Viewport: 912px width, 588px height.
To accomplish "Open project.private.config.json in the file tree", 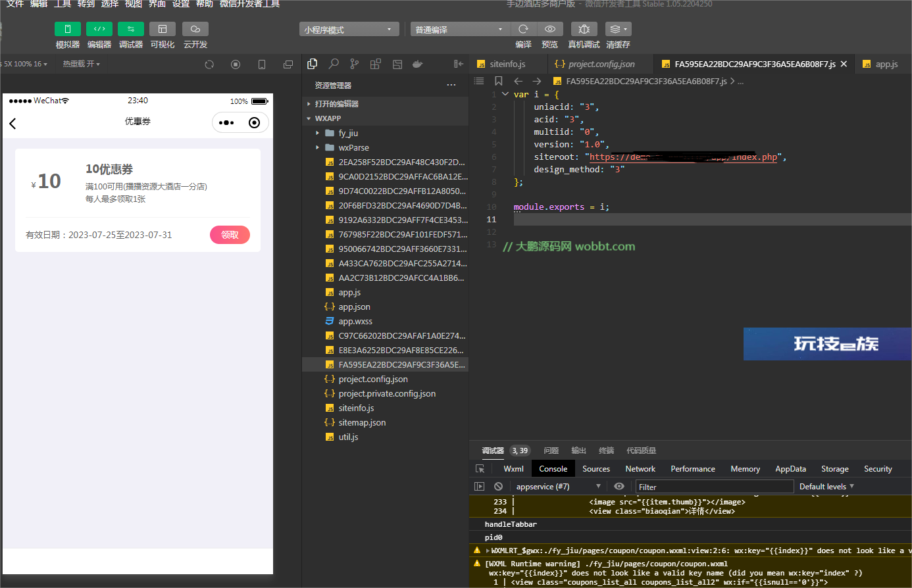I will point(385,393).
